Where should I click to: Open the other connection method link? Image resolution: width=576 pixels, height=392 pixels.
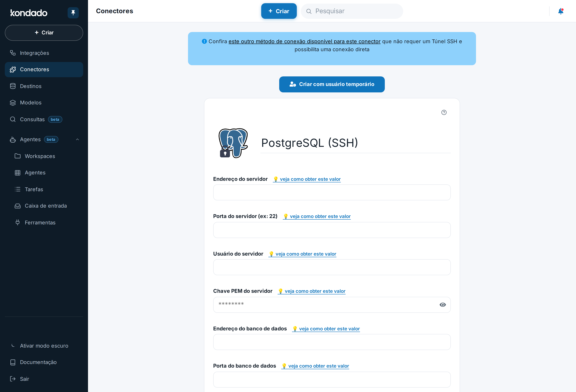(304, 41)
